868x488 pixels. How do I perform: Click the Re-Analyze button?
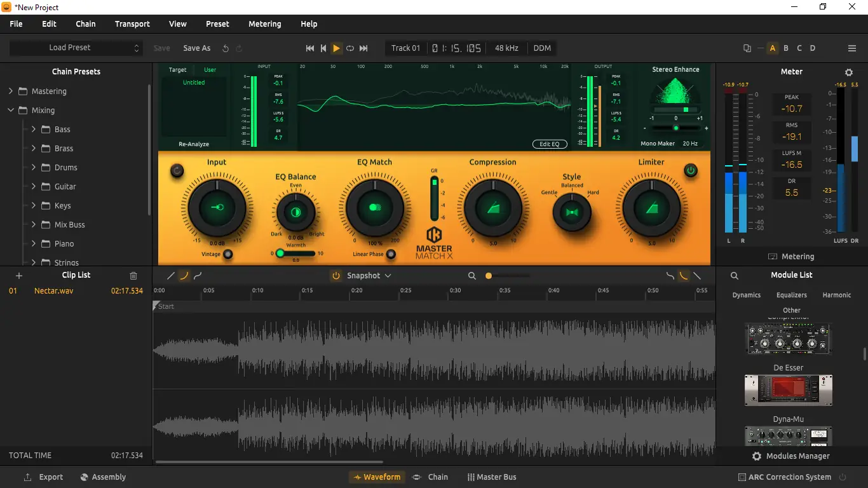[x=194, y=144]
